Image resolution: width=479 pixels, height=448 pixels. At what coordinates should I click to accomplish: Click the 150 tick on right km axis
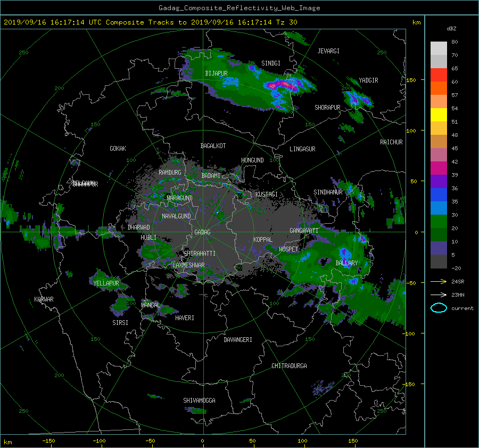pyautogui.click(x=411, y=80)
